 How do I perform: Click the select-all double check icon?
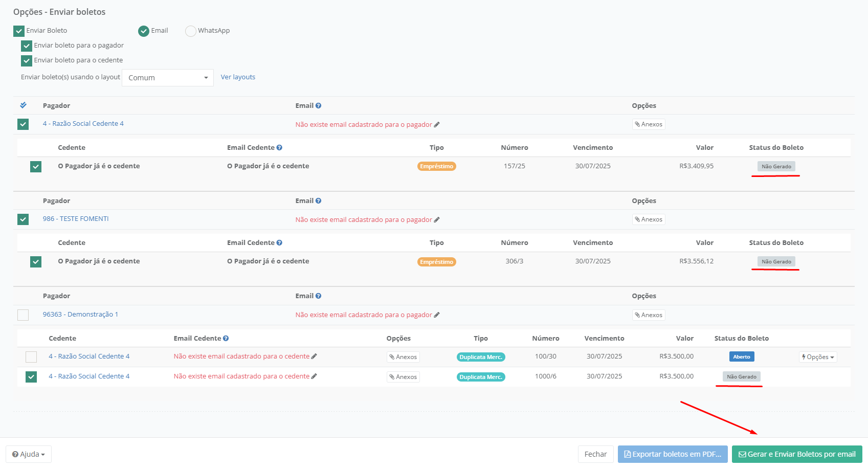pos(23,105)
